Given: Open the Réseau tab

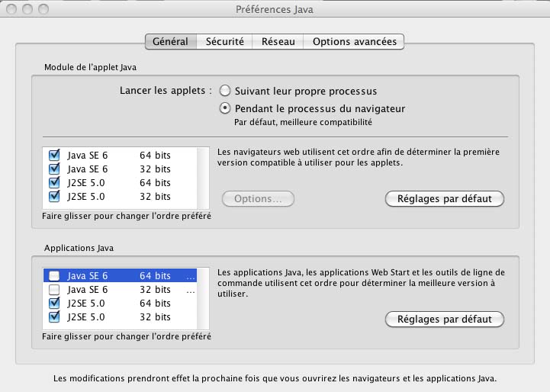Looking at the screenshot, I should (x=278, y=42).
